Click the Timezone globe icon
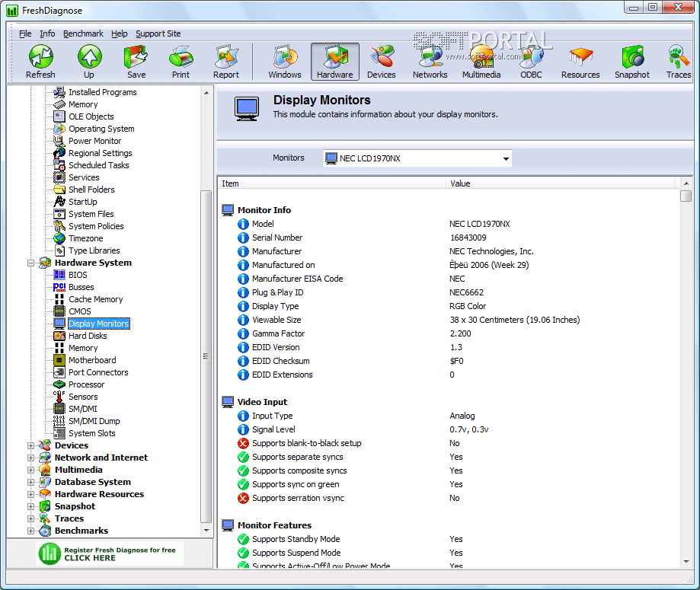The height and width of the screenshot is (590, 700). point(59,238)
